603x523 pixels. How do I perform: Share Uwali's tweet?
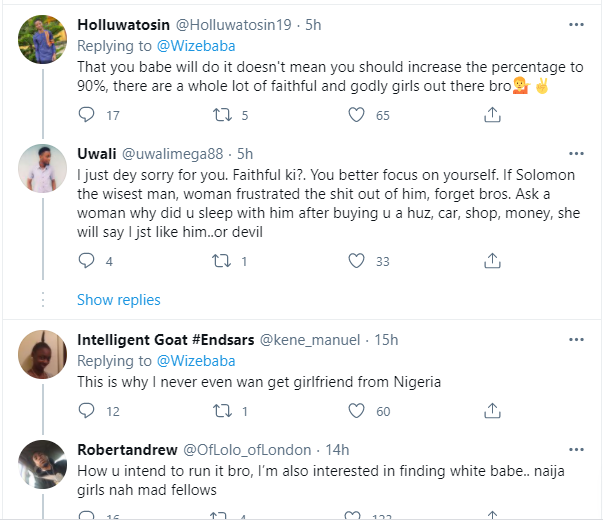pos(491,262)
